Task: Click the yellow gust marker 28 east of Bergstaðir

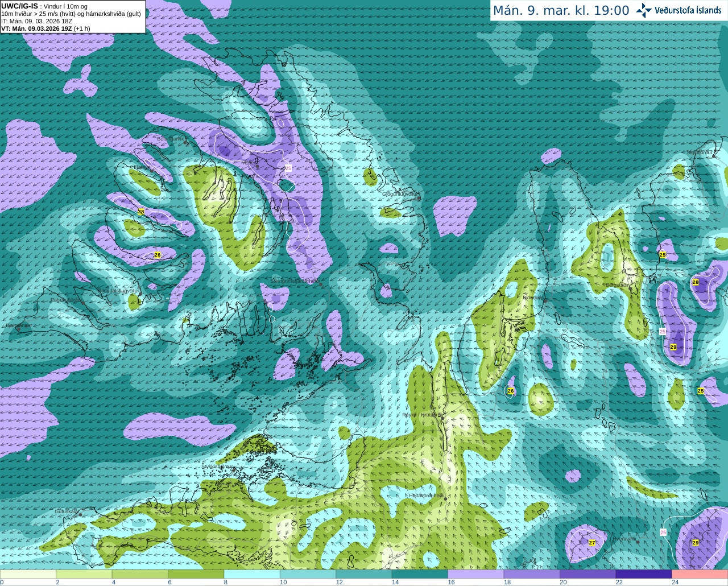Action: click(x=696, y=282)
